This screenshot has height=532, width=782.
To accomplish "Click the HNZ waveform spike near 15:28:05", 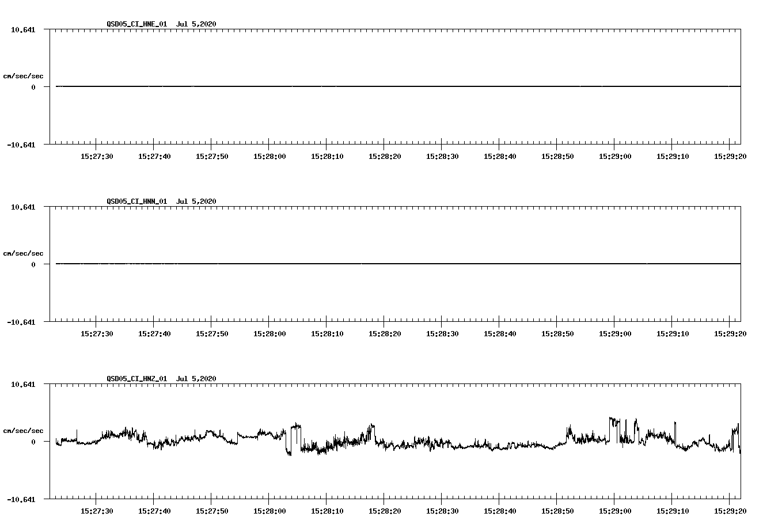I will coord(296,426).
